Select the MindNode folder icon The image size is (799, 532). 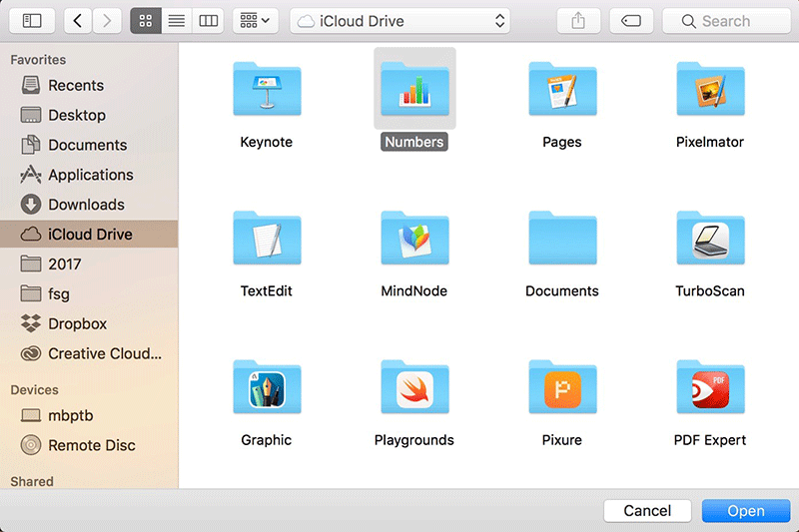pyautogui.click(x=414, y=238)
